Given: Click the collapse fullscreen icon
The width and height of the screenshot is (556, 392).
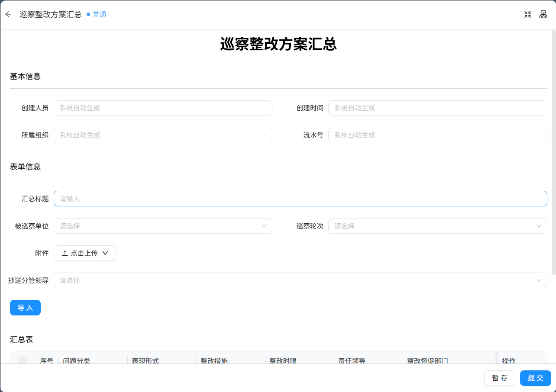Looking at the screenshot, I should point(527,14).
